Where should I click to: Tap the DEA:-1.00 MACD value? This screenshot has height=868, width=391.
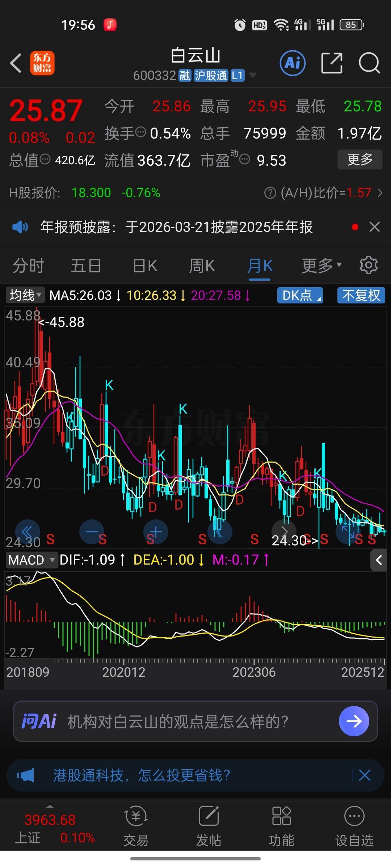coord(164,560)
